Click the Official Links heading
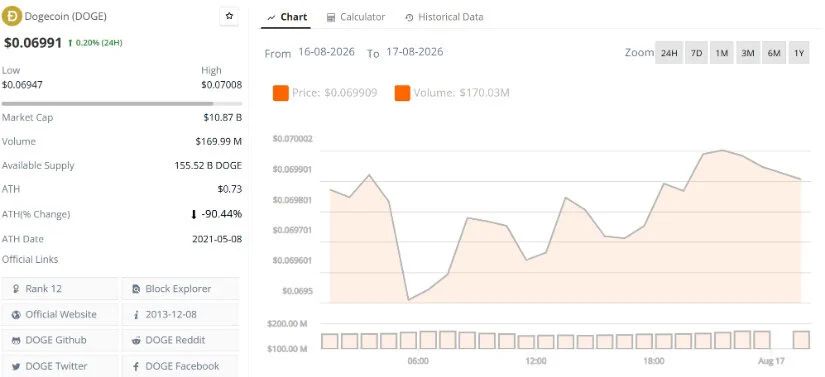Viewport: 825px width, 377px height. pyautogui.click(x=30, y=259)
